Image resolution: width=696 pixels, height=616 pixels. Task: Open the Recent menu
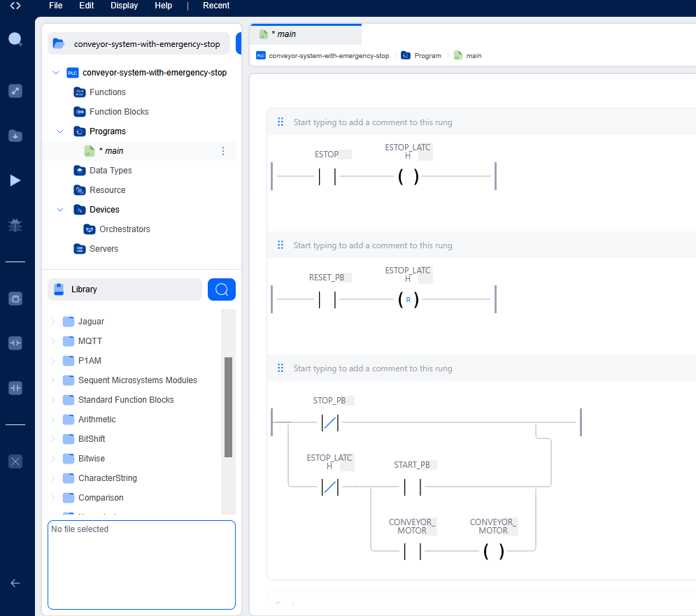point(216,6)
